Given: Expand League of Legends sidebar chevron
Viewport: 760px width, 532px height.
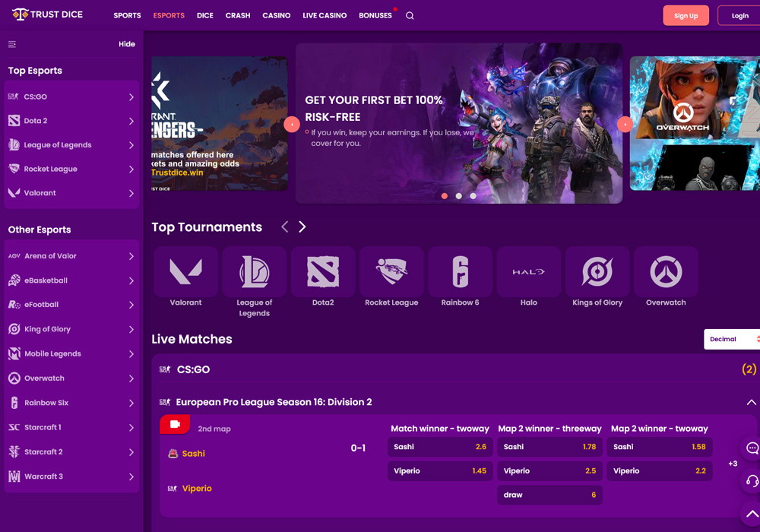Looking at the screenshot, I should (x=131, y=145).
